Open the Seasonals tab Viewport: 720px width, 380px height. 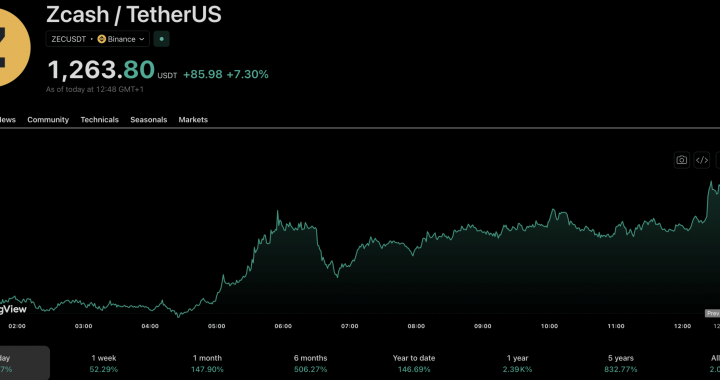(x=149, y=120)
